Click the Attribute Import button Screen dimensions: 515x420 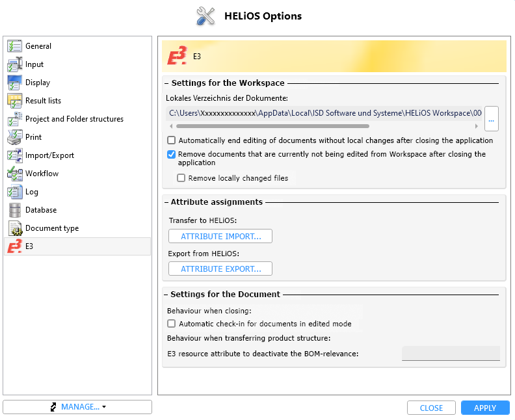[x=220, y=236]
